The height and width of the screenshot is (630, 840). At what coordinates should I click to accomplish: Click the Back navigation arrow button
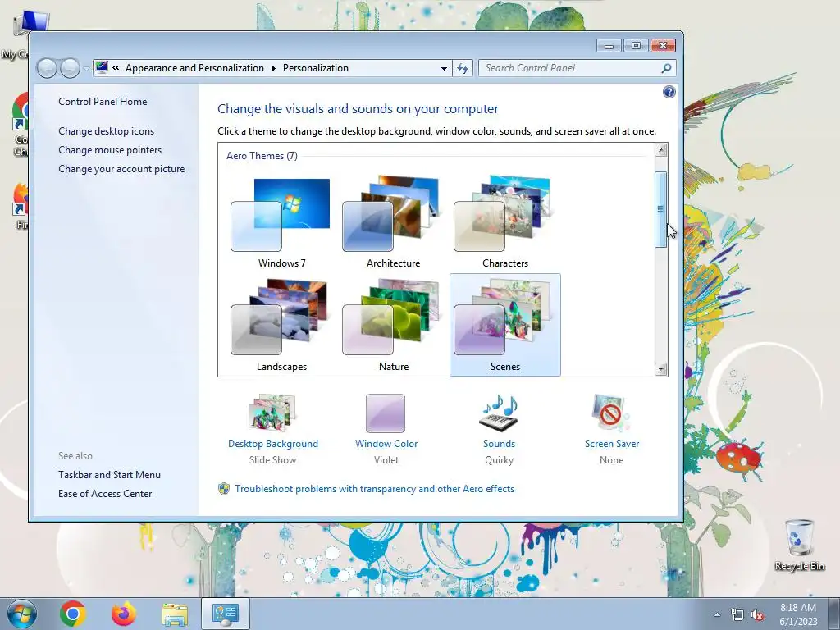pyautogui.click(x=47, y=68)
